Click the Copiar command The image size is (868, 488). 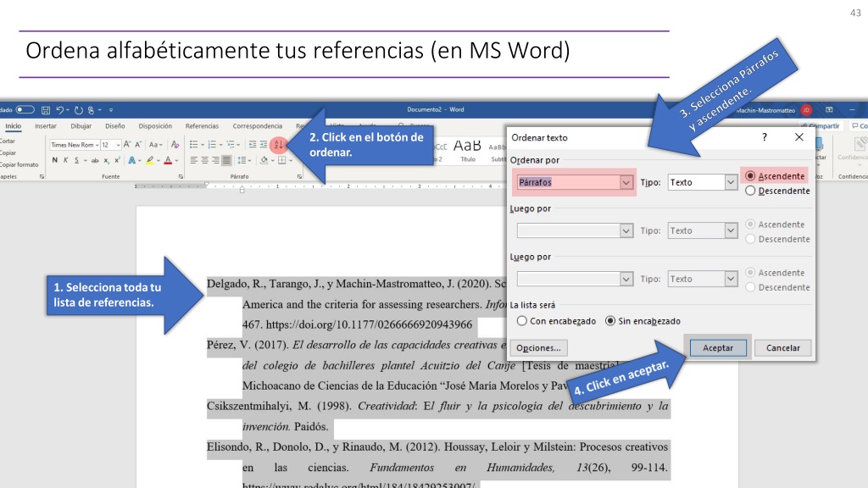tap(8, 152)
